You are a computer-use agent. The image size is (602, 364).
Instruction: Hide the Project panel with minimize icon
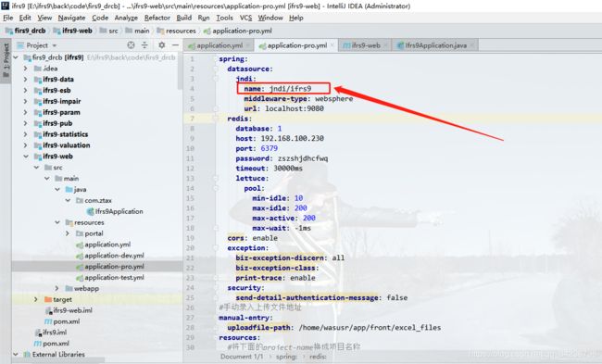coord(175,45)
